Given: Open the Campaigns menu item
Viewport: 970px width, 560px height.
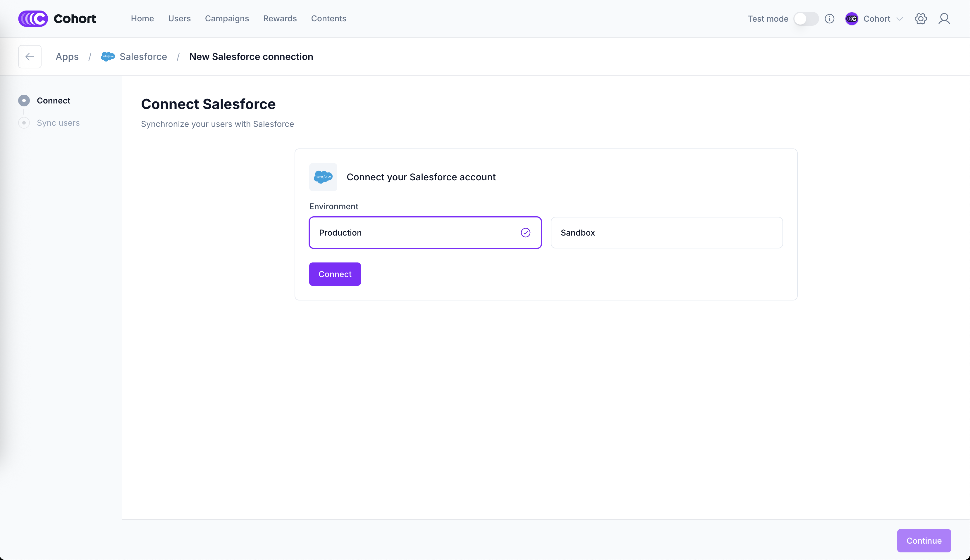Looking at the screenshot, I should 227,18.
